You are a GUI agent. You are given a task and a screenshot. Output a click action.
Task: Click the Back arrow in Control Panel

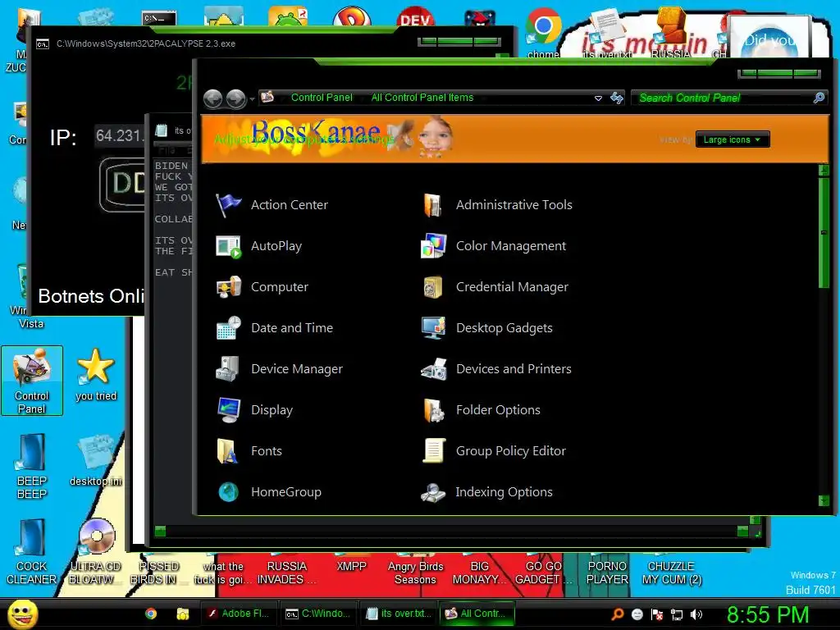212,98
